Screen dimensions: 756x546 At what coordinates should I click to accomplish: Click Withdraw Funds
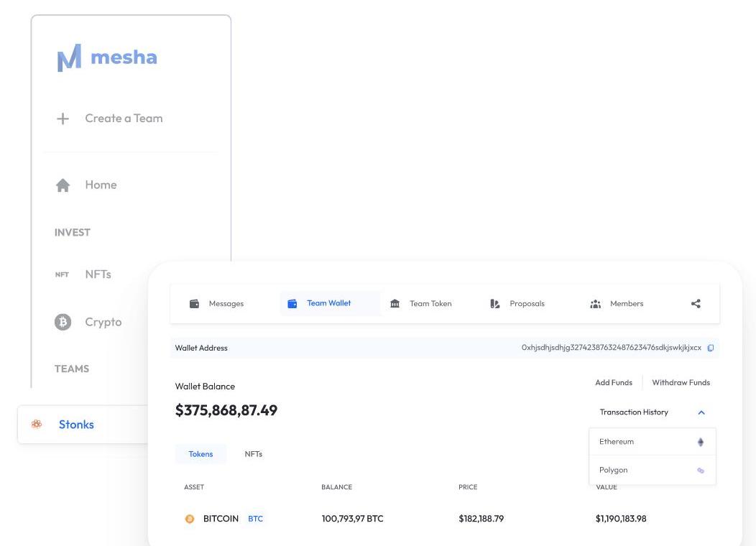(x=681, y=383)
